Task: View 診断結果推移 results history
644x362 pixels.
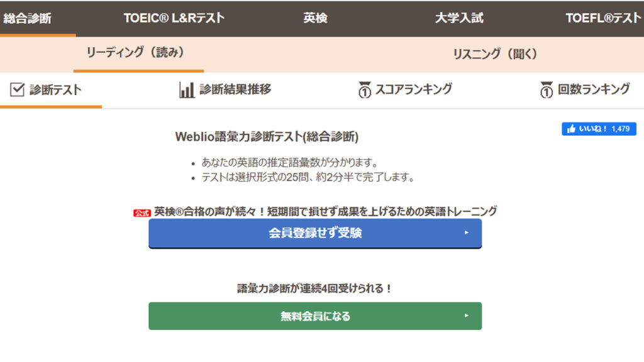Action: tap(235, 89)
